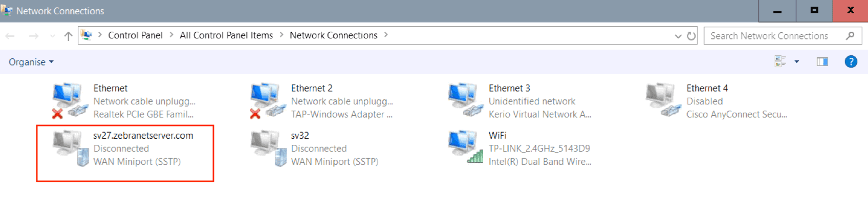The image size is (868, 212).
Task: Click the Network Connections breadcrumb
Action: pyautogui.click(x=333, y=35)
